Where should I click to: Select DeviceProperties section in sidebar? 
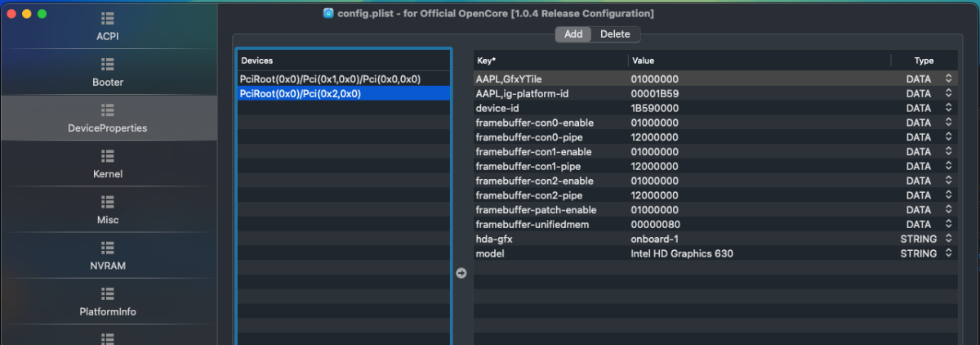tap(109, 119)
